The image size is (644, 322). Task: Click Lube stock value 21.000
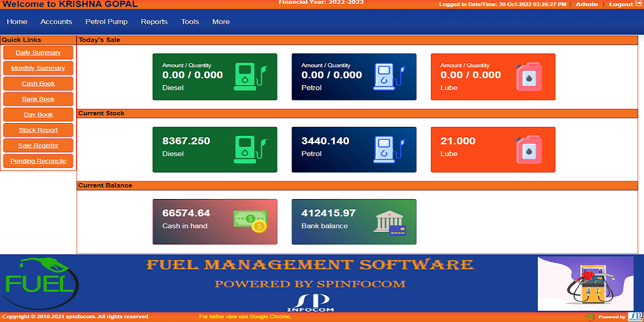point(458,141)
